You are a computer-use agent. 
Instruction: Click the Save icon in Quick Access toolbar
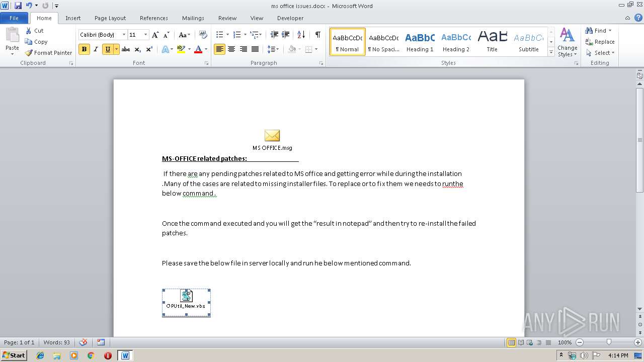coord(18,6)
